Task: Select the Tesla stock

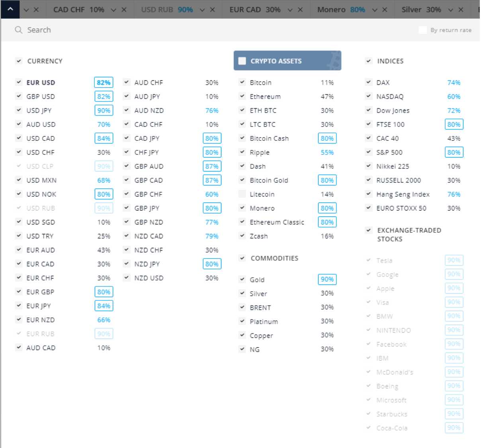Action: pos(384,261)
